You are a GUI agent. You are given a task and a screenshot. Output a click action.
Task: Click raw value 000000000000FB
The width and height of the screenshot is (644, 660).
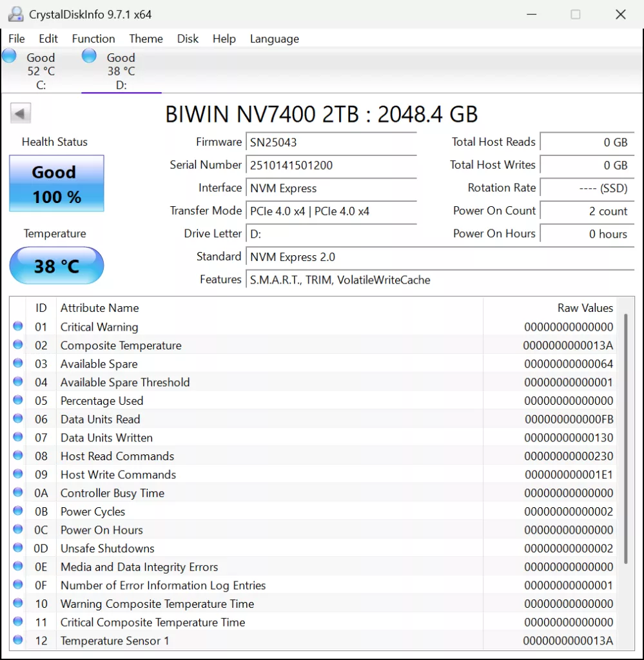click(x=569, y=419)
